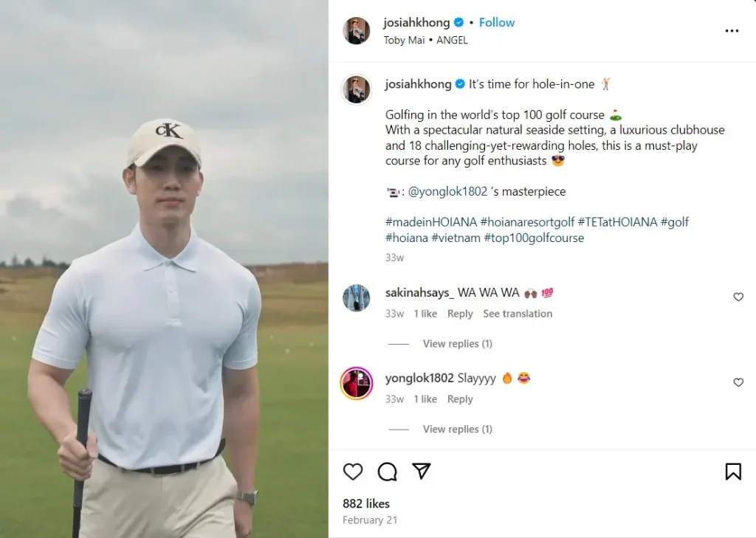Share the post via the paper plane icon
Screen dimensions: 756x538
pos(421,472)
